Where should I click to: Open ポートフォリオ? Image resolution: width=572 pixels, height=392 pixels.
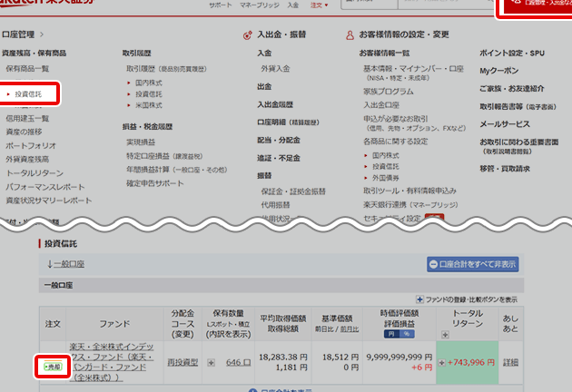pyautogui.click(x=31, y=145)
